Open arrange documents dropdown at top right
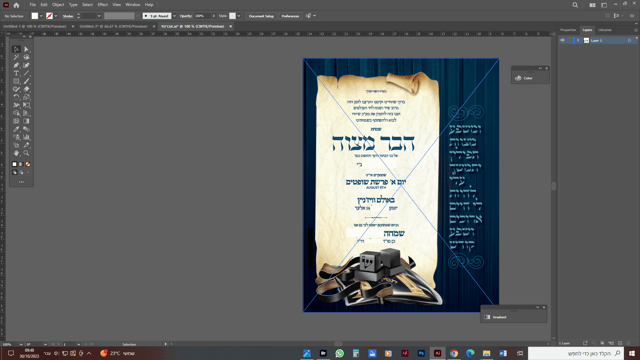The image size is (640, 360). (x=592, y=5)
